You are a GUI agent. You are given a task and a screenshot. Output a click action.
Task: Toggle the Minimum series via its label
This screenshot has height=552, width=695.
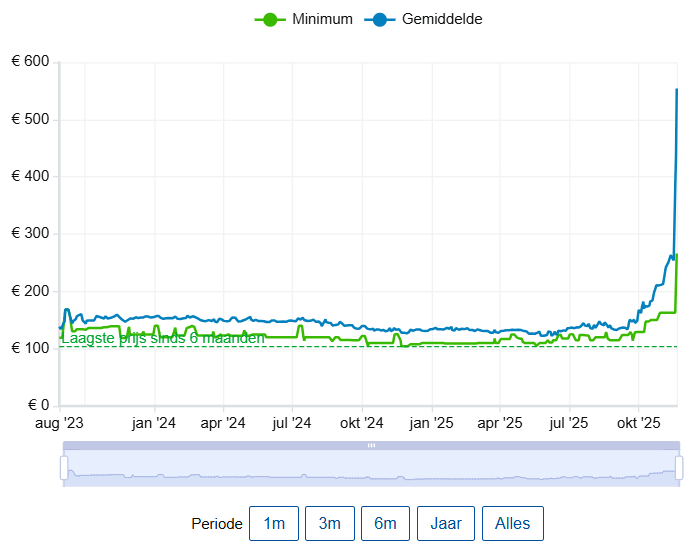322,19
